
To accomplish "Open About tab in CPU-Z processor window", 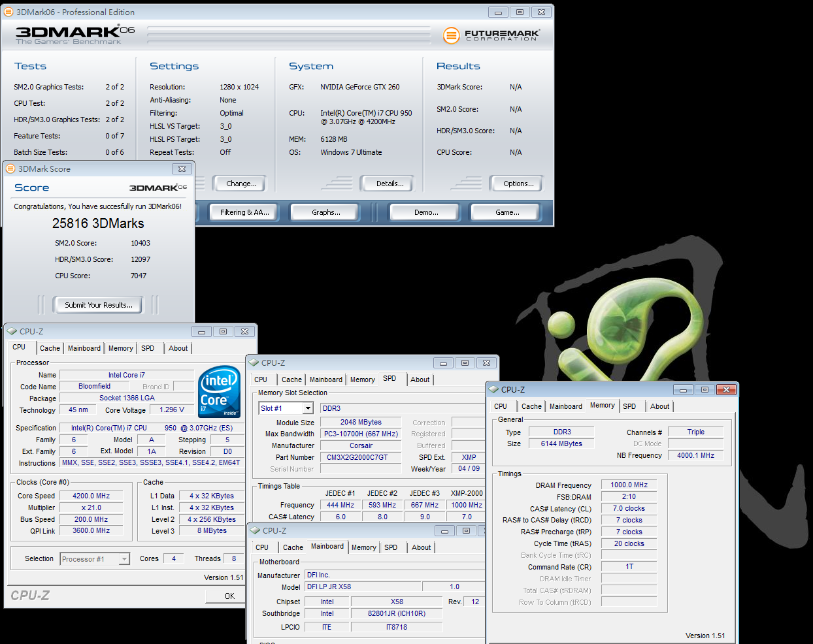I will pyautogui.click(x=178, y=348).
